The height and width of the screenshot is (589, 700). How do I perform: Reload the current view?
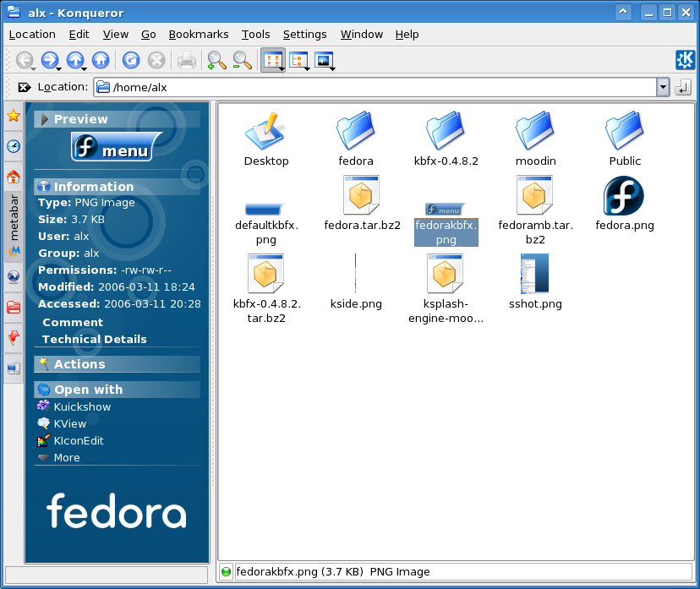tap(131, 60)
